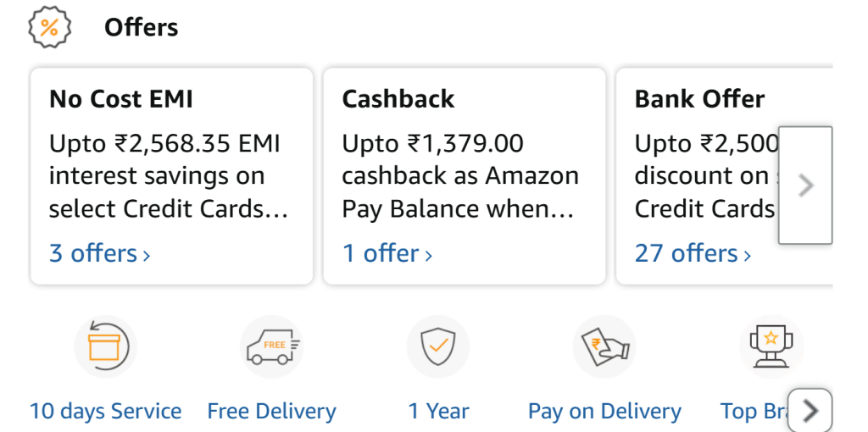This screenshot has height=432, width=868.
Task: Open the 1 offer link
Action: [387, 253]
